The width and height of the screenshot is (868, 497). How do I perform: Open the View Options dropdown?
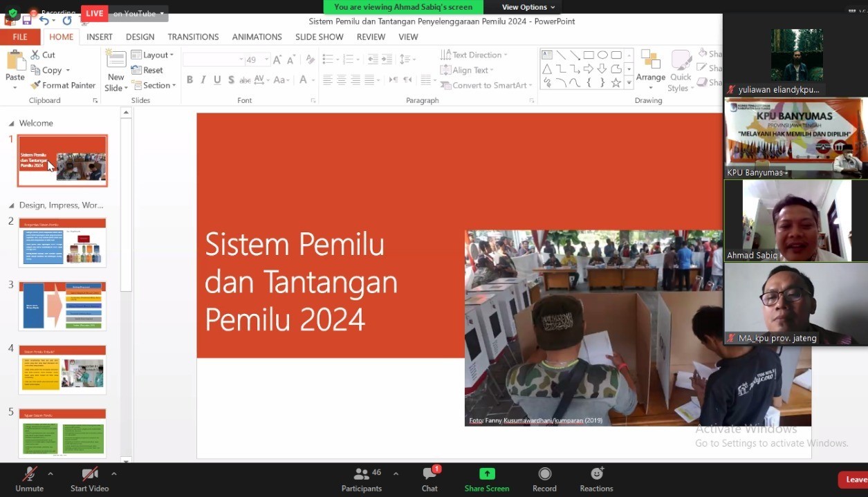528,7
